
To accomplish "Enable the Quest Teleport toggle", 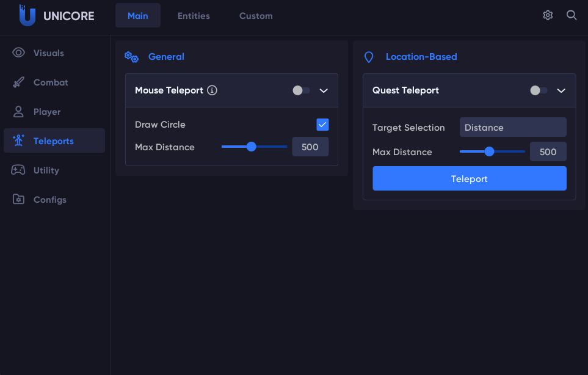I will [539, 90].
